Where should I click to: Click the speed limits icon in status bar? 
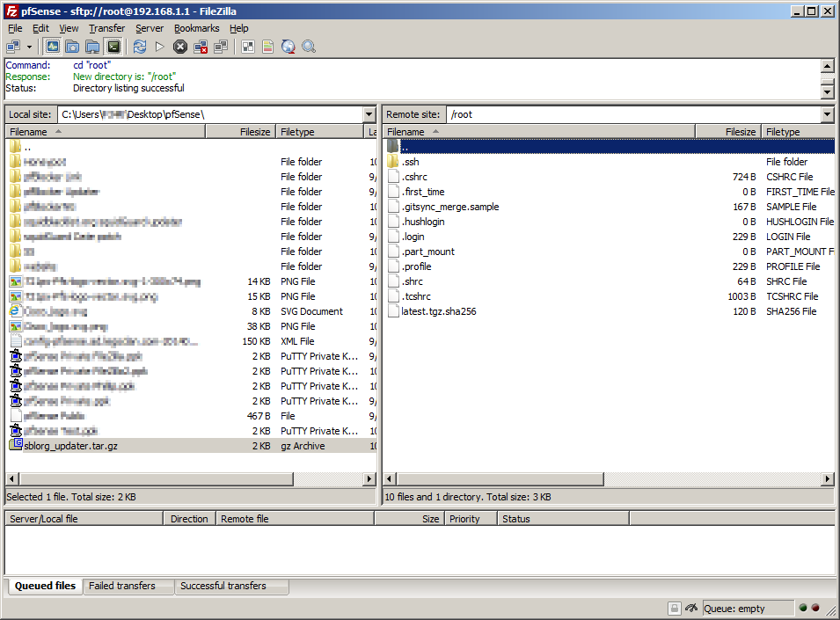coord(691,609)
